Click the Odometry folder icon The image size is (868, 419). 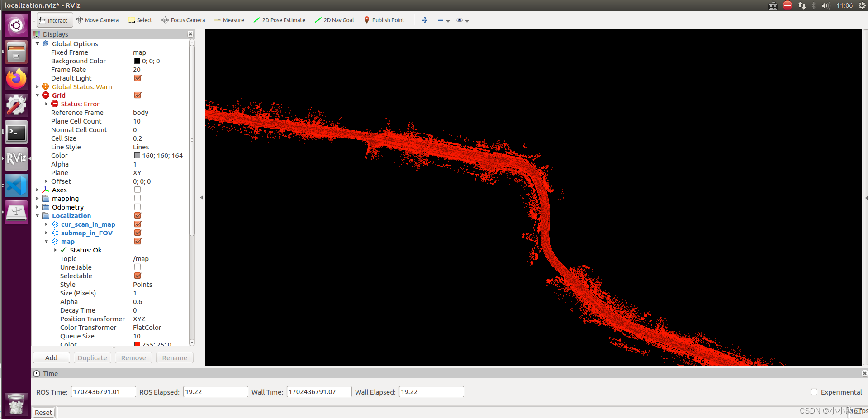[46, 207]
